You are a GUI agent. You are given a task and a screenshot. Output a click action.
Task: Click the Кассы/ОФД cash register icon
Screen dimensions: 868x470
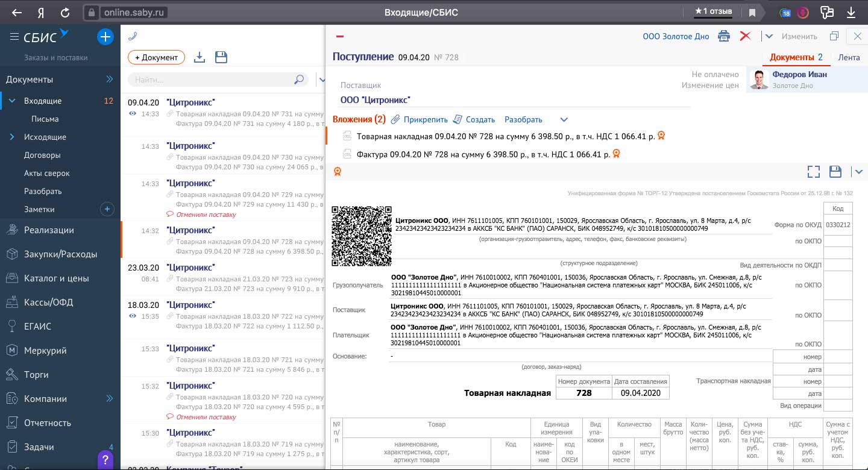click(11, 302)
